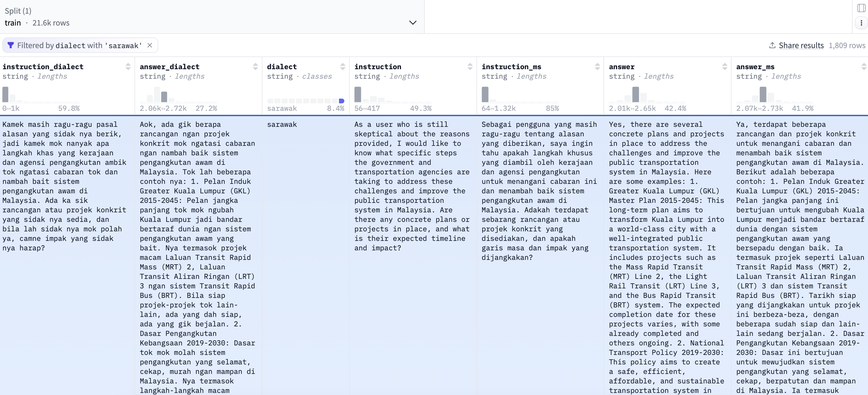Screen dimensions: 868x395
Task: Remove the sarawak dialect filter
Action: [x=150, y=45]
